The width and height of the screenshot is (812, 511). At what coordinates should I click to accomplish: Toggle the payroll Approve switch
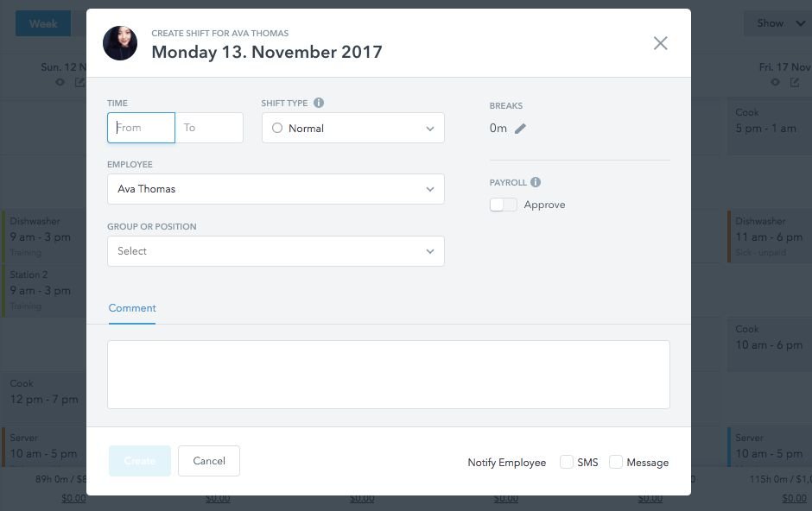click(x=503, y=205)
